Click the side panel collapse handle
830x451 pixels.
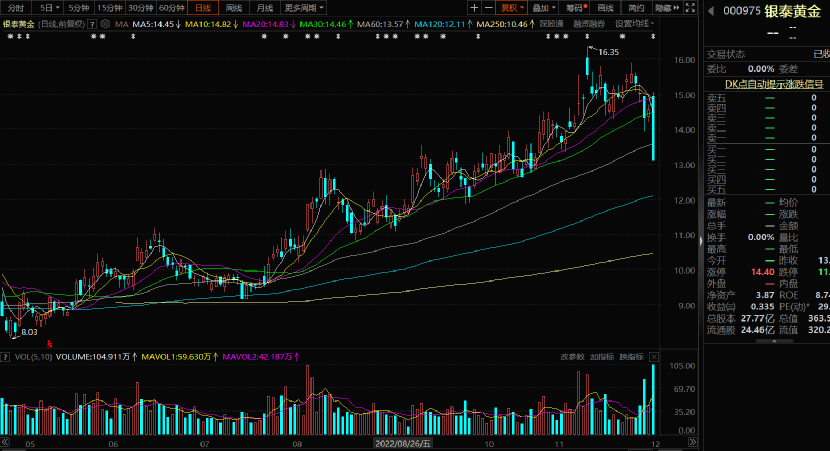701,241
